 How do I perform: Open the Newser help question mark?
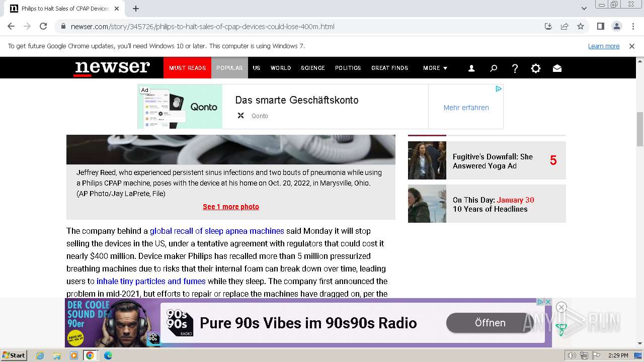pos(515,68)
